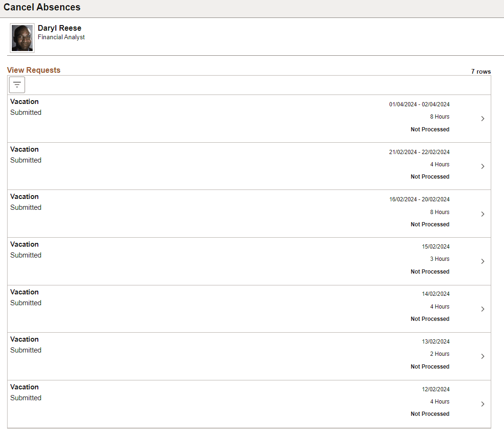This screenshot has height=439, width=504.
Task: Expand the Vacation request dated 01/04/2024
Action: [482, 118]
